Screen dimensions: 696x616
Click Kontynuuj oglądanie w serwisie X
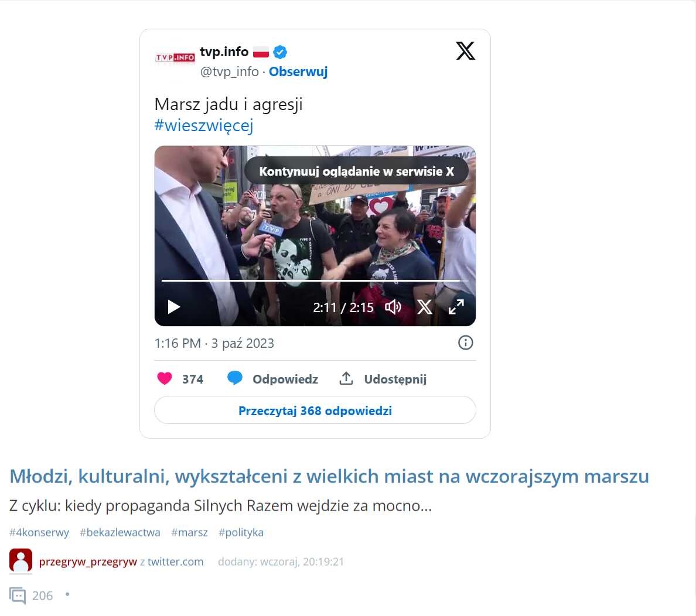356,172
